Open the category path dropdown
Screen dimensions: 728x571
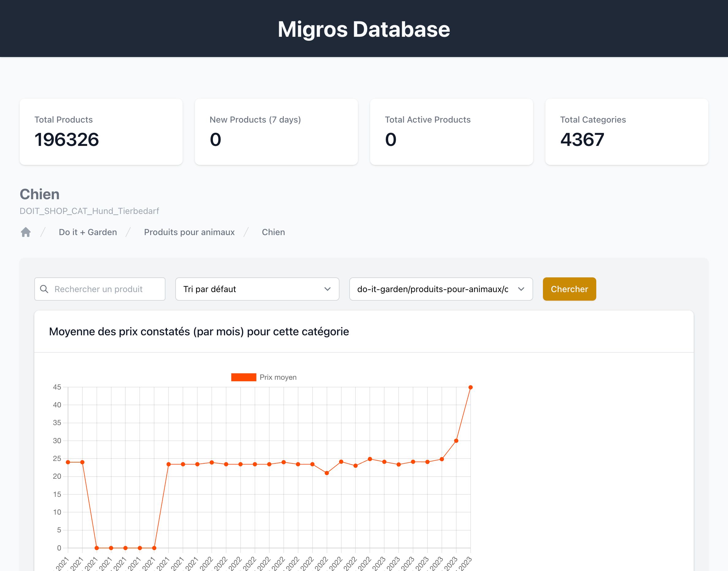(441, 289)
